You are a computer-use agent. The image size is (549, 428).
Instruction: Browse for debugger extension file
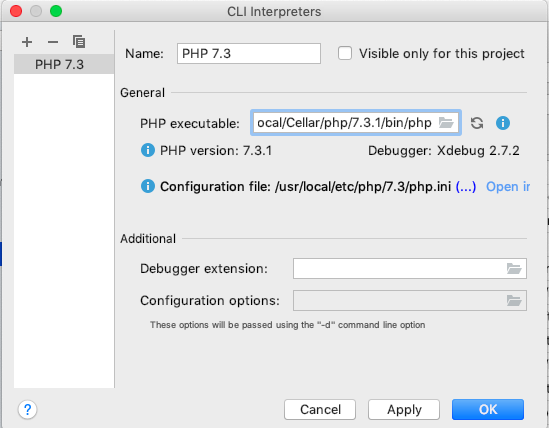pyautogui.click(x=514, y=269)
